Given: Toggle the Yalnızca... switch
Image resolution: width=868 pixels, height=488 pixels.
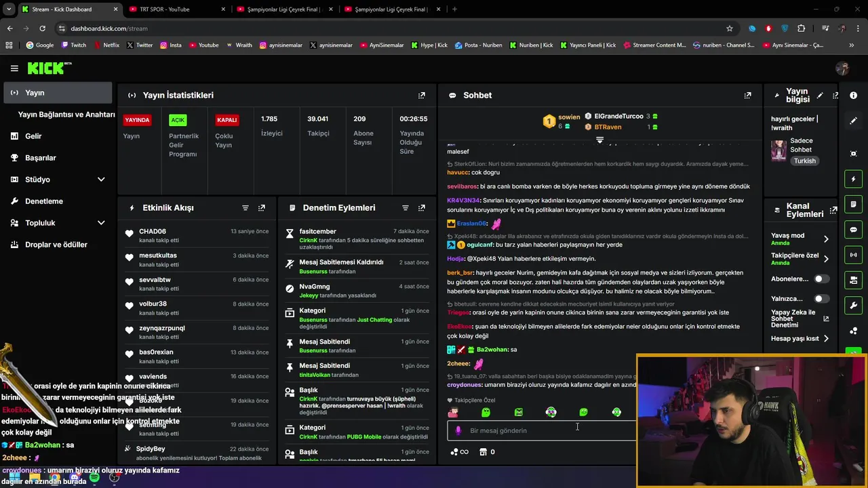Looking at the screenshot, I should pos(821,298).
